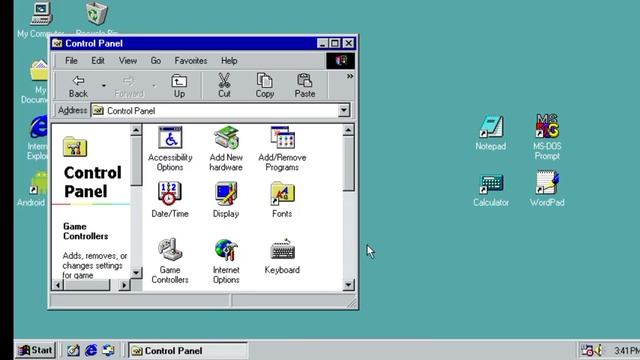Screen dimensions: 640x360
Task: Select Notepad desktop shortcut
Action: coord(491,133)
